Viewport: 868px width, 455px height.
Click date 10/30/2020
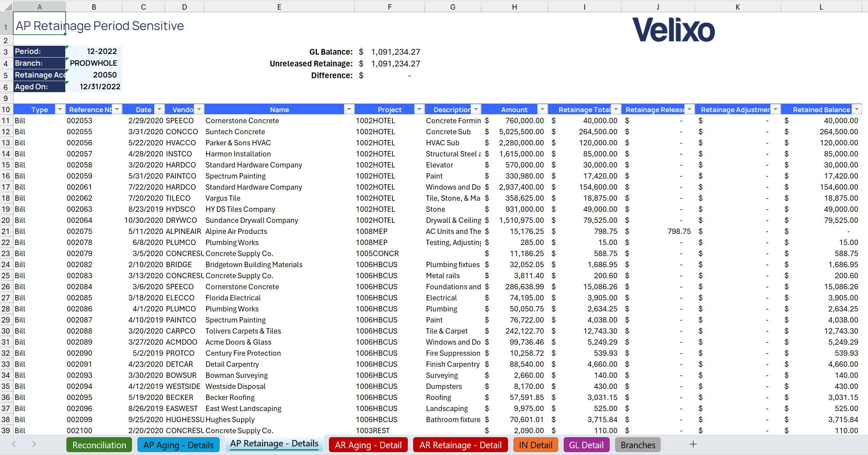[144, 220]
